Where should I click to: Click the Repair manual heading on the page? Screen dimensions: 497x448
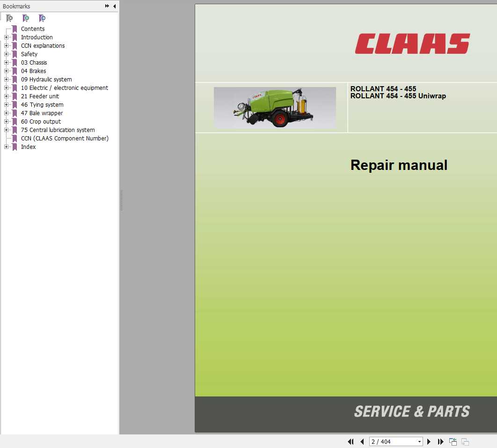click(399, 165)
